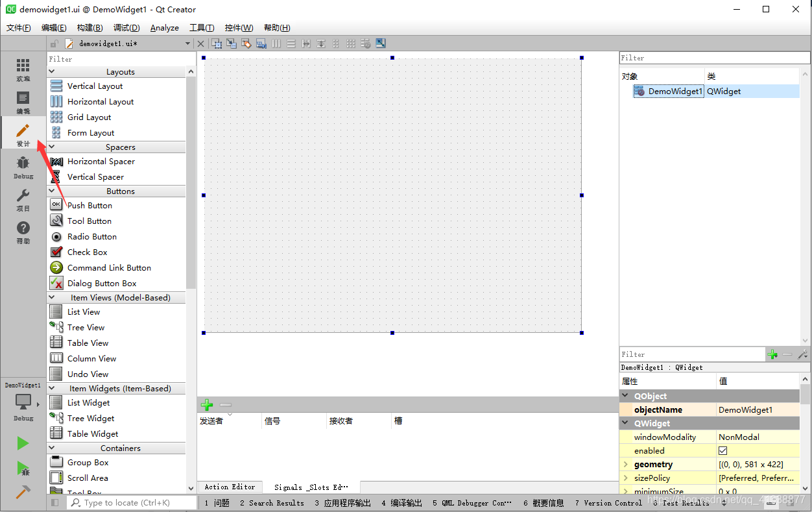Image resolution: width=812 pixels, height=512 pixels.
Task: Apply Lay Out in a Form Layout
Action: click(x=336, y=43)
